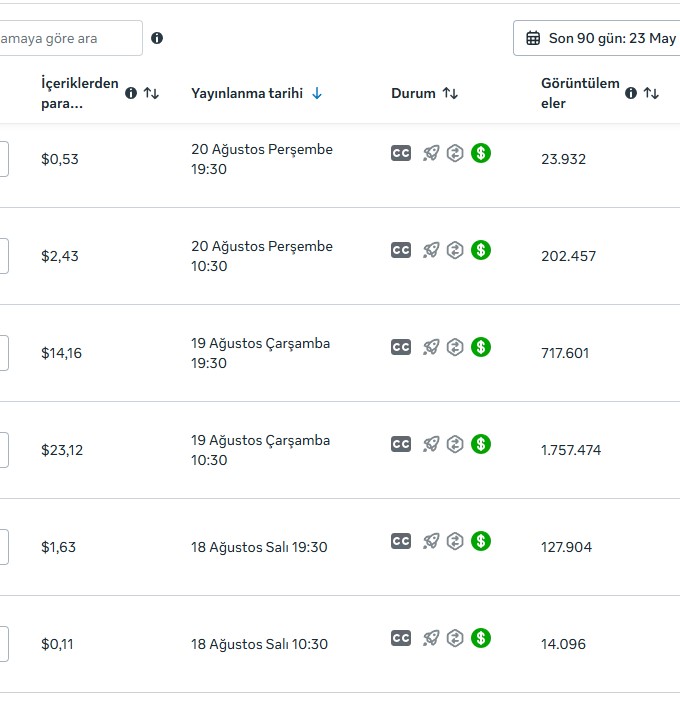The height and width of the screenshot is (703, 680).
Task: Focus the description search input field
Action: tap(71, 38)
